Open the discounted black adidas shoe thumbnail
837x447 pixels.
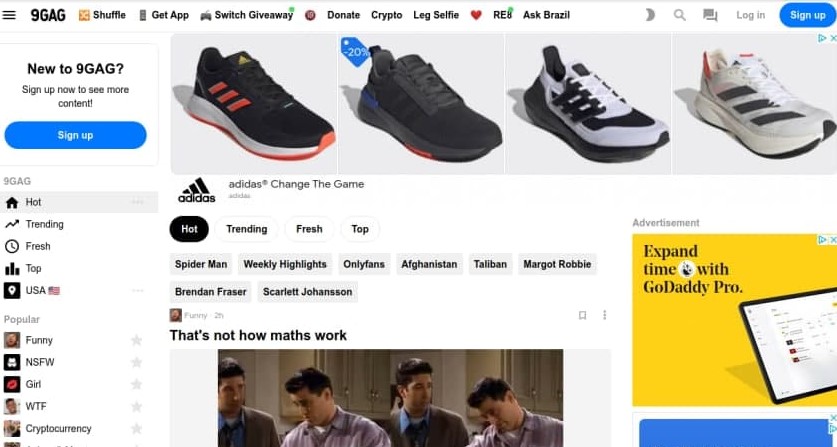(x=421, y=104)
